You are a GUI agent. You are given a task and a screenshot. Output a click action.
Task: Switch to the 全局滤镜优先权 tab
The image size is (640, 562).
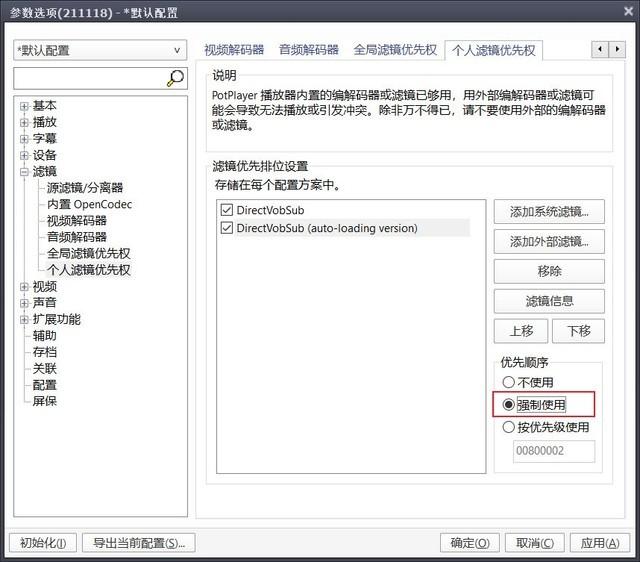pyautogui.click(x=394, y=49)
